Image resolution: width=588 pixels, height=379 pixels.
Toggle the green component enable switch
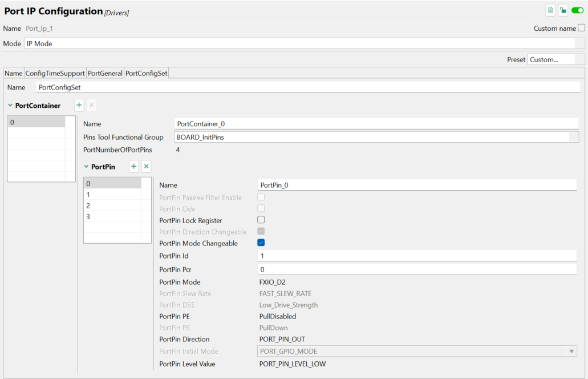point(577,10)
